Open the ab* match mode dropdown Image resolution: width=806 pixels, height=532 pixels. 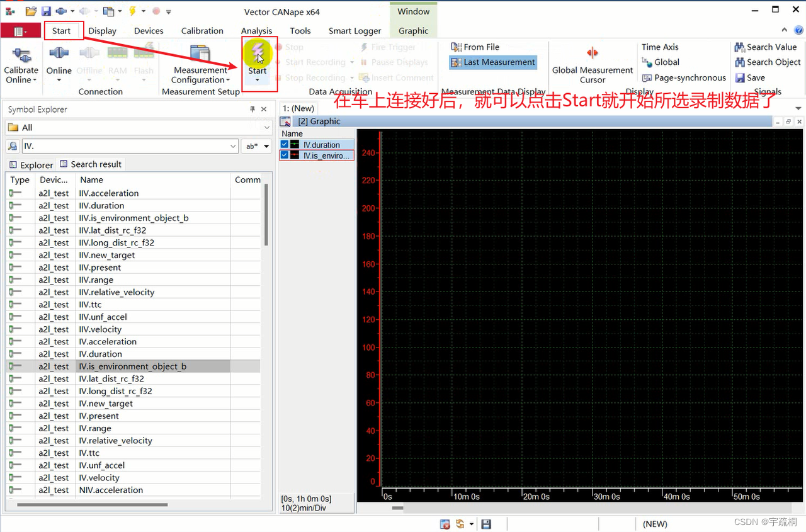pos(266,146)
